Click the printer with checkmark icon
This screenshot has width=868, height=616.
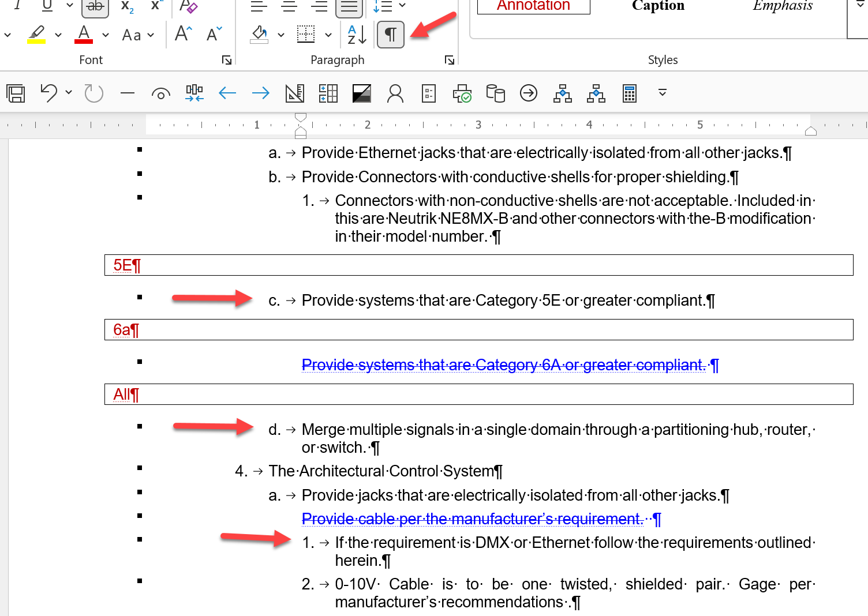462,93
